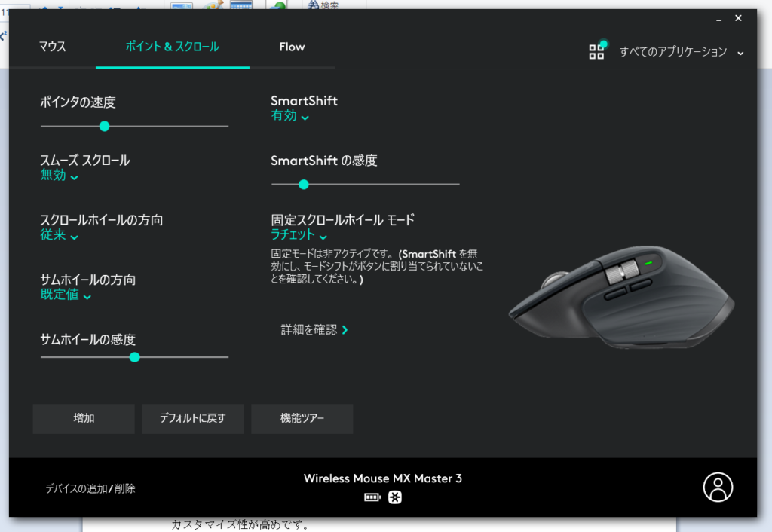Click デバイスの追加/削除 link

coord(90,488)
